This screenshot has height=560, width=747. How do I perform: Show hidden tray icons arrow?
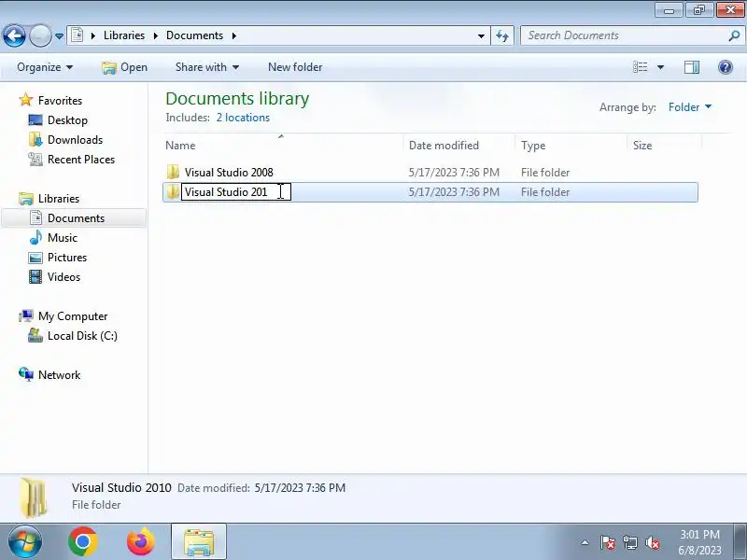[585, 542]
